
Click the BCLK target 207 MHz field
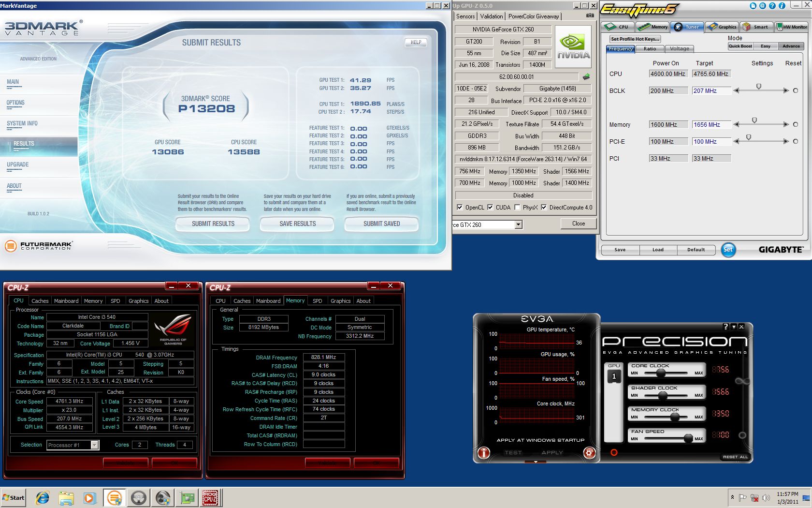(711, 90)
